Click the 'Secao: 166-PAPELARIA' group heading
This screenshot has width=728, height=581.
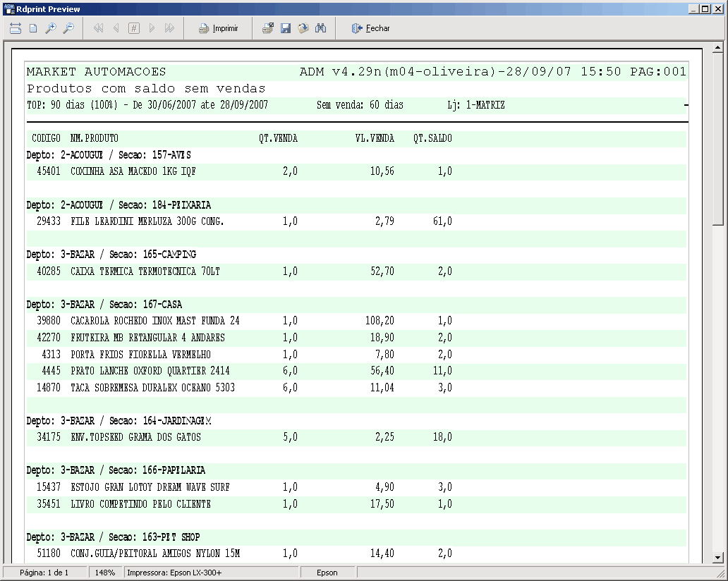[x=157, y=470]
